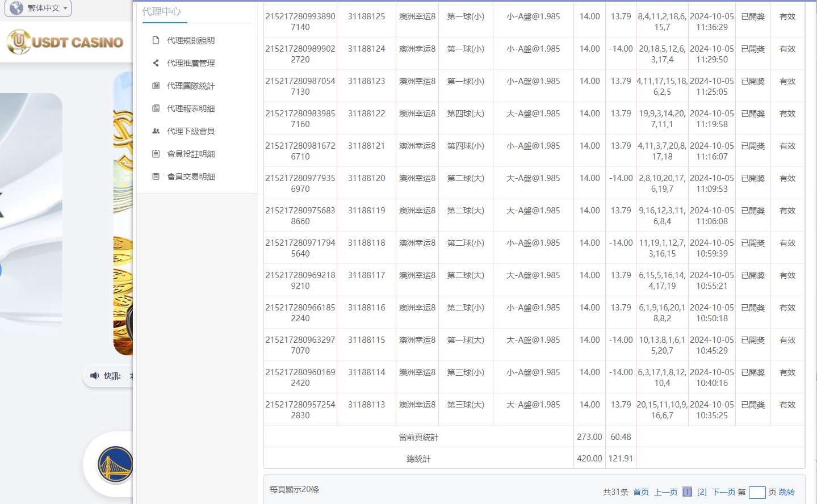Go to page 2 of results
Image resolution: width=817 pixels, height=504 pixels.
pyautogui.click(x=702, y=492)
